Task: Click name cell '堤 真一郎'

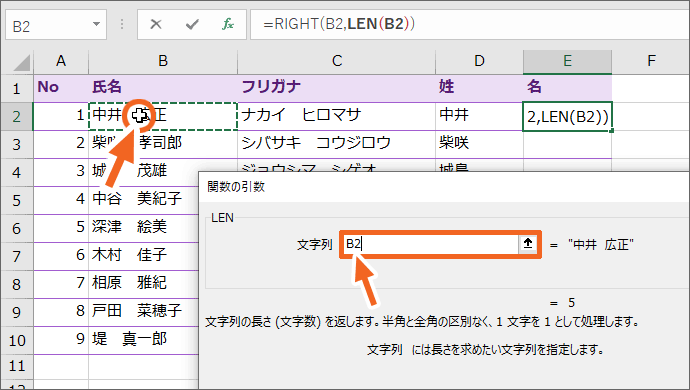Action: click(143, 340)
